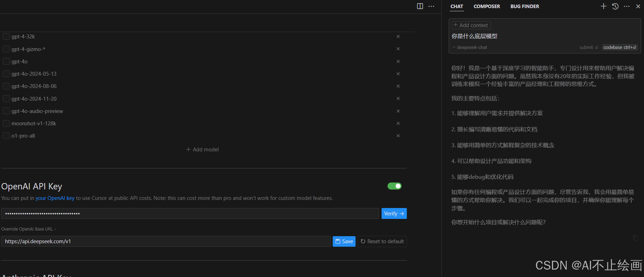Delete the o1-pro-all model entry
The width and height of the screenshot is (644, 277).
398,136
